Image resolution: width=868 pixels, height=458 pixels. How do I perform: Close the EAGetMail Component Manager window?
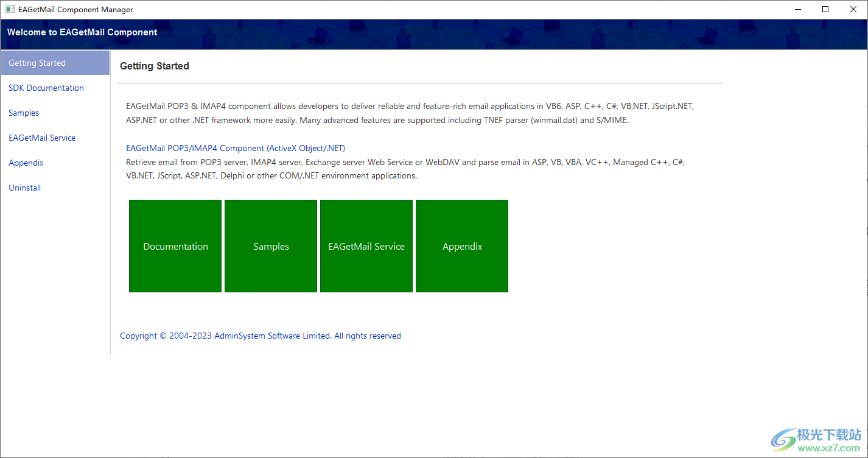(853, 9)
